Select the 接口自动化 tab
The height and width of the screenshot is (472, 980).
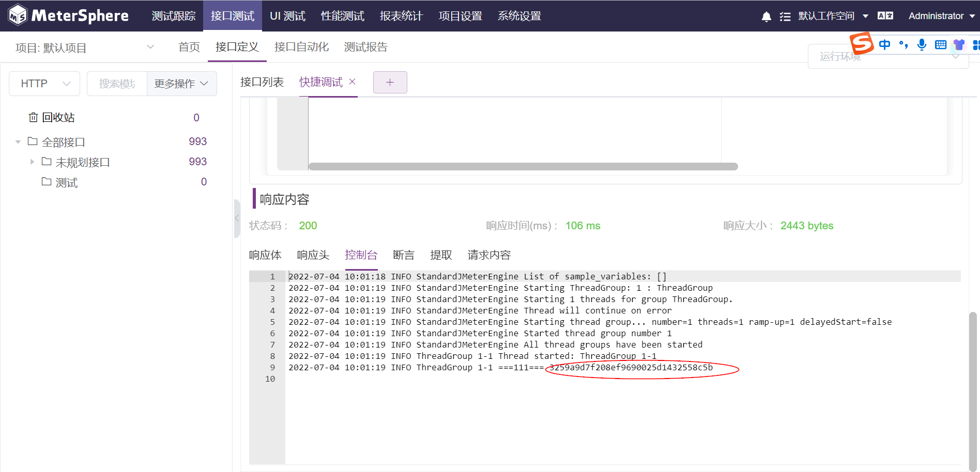coord(302,47)
